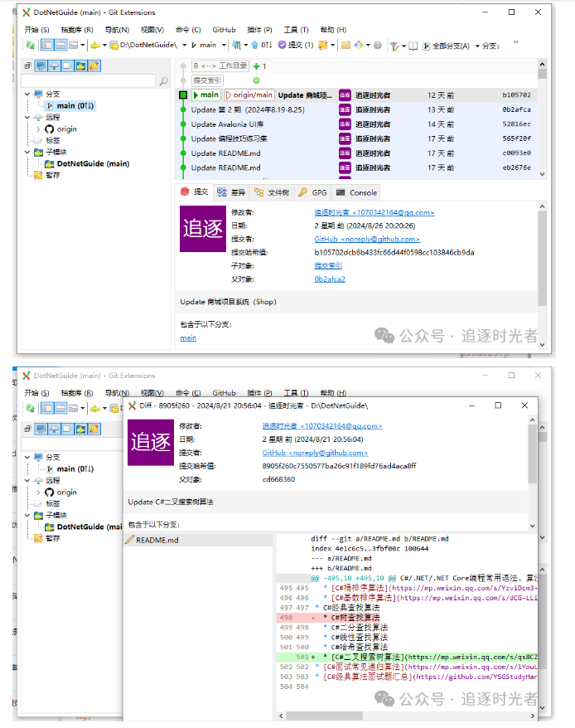
Task: Switch to the GPG tab
Action: (313, 192)
